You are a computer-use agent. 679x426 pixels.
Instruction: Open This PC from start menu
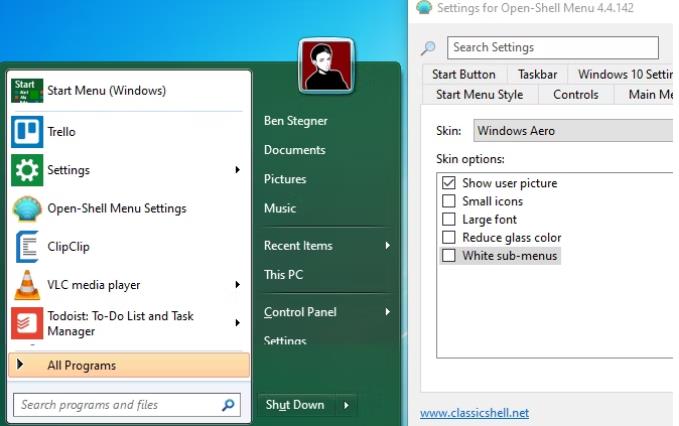283,274
